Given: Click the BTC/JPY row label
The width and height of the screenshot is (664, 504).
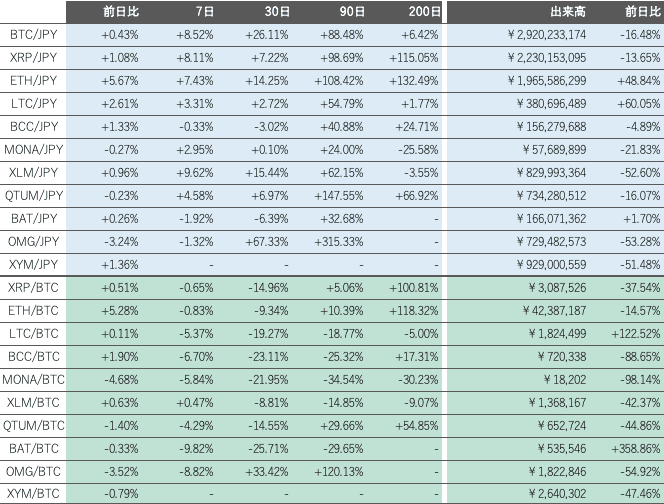Looking at the screenshot, I should click(x=33, y=34).
